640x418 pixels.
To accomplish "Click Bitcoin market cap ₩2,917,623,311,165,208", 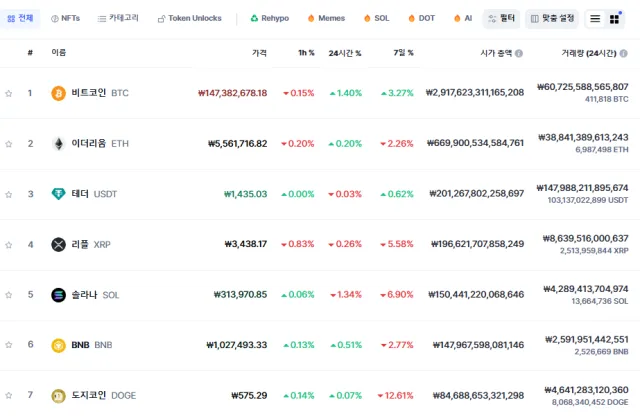I will [x=475, y=93].
